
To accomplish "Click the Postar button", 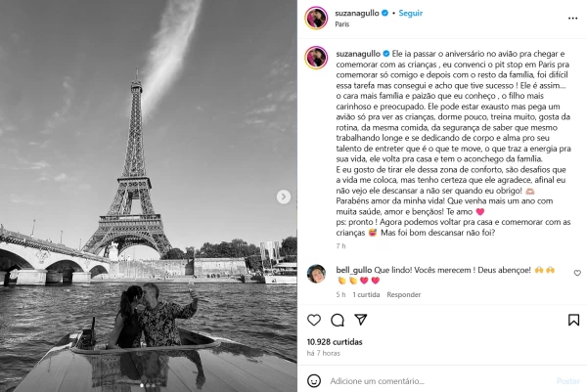I will (x=567, y=381).
